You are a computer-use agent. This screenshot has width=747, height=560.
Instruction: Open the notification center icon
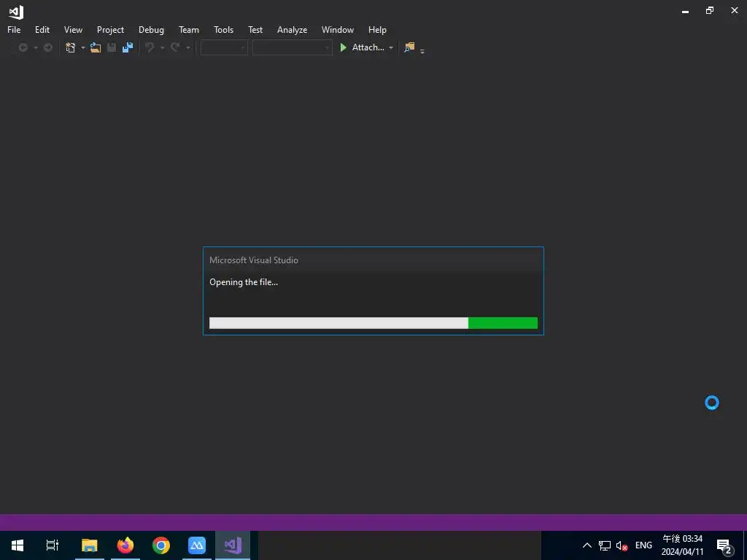pyautogui.click(x=724, y=545)
